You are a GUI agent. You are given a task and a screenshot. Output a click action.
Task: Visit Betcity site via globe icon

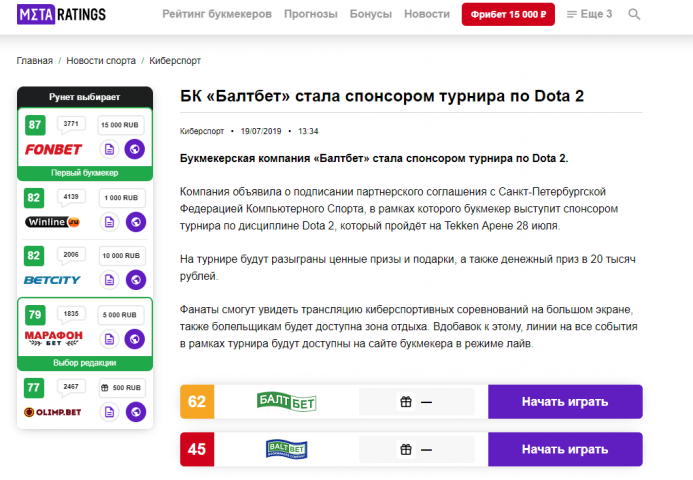pyautogui.click(x=136, y=280)
